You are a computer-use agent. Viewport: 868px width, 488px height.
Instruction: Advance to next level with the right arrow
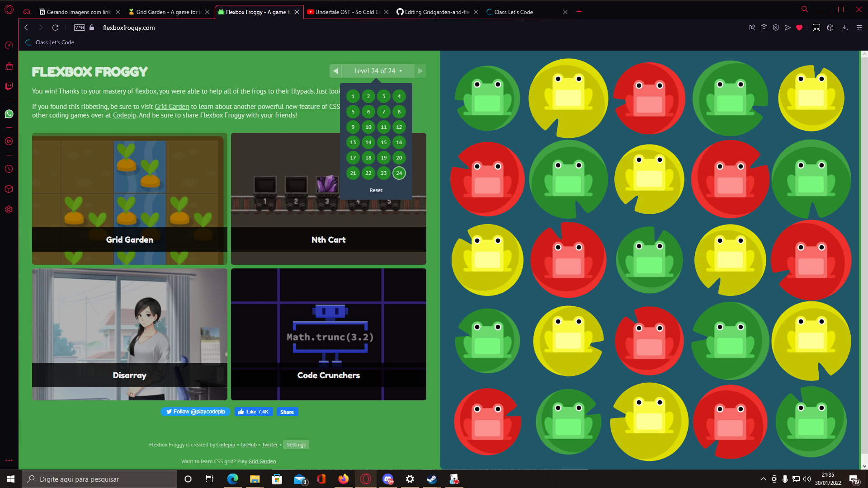pos(420,71)
